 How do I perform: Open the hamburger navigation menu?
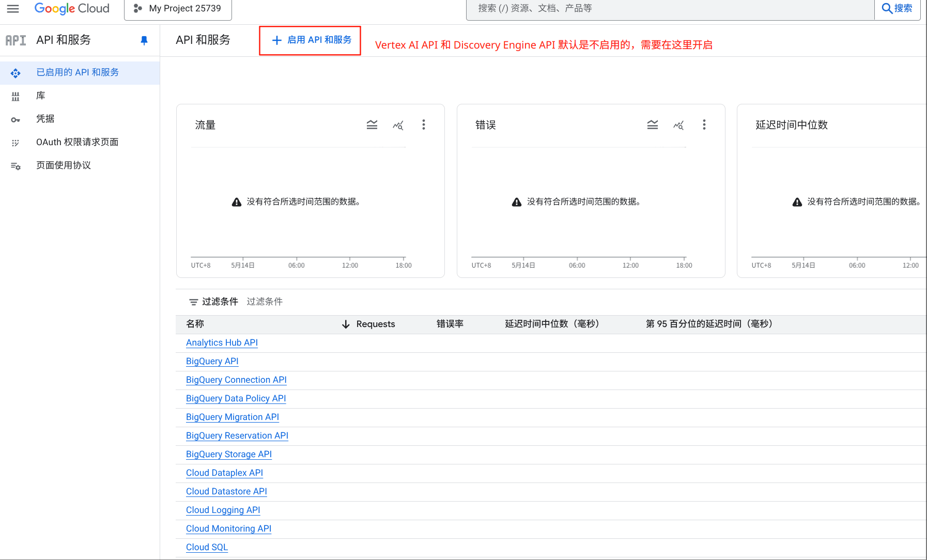click(13, 8)
